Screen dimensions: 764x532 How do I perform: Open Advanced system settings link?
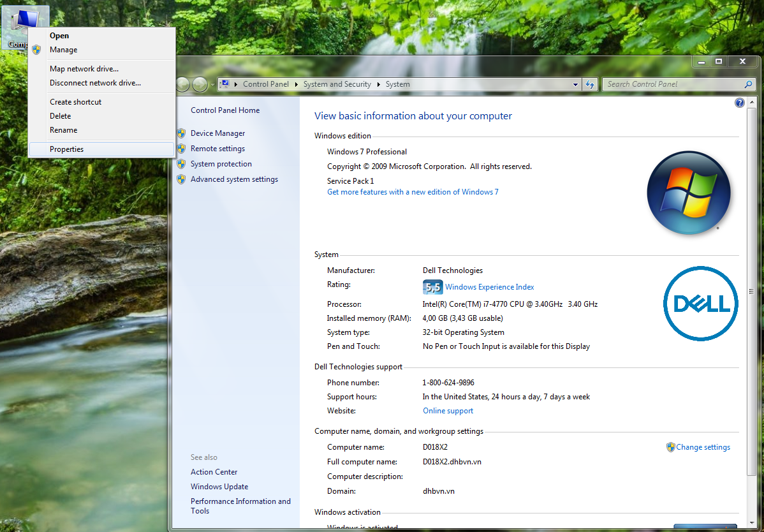tap(234, 179)
